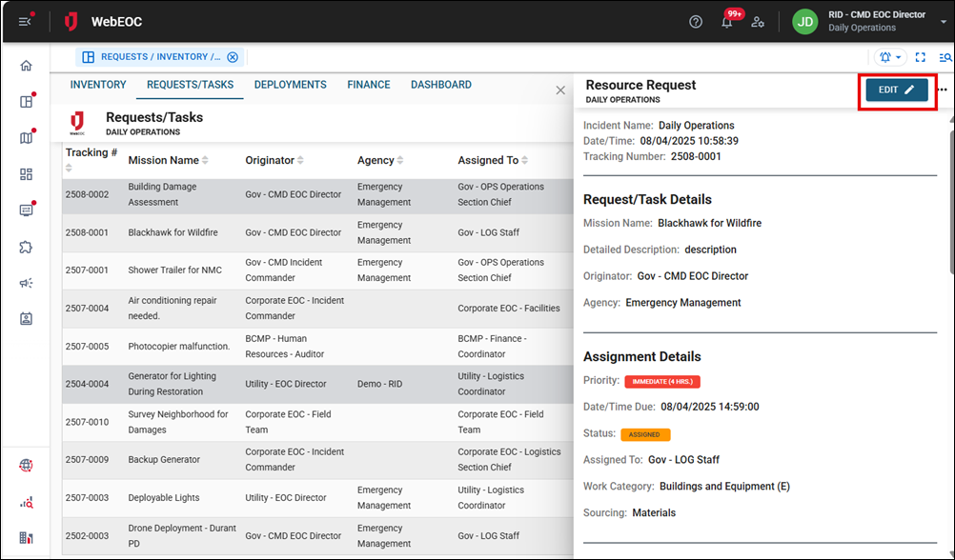Click the user settings gear-person icon
Viewport: 955px width, 560px height.
[x=758, y=21]
